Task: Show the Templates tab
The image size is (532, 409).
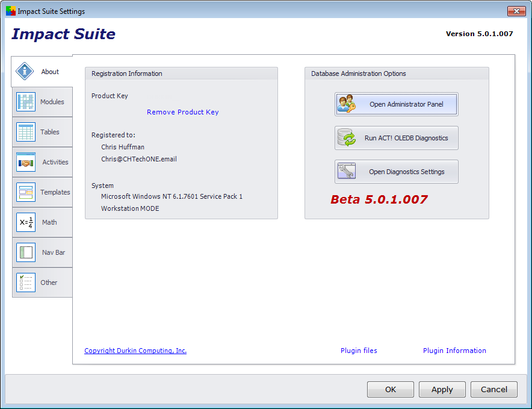Action: click(42, 192)
